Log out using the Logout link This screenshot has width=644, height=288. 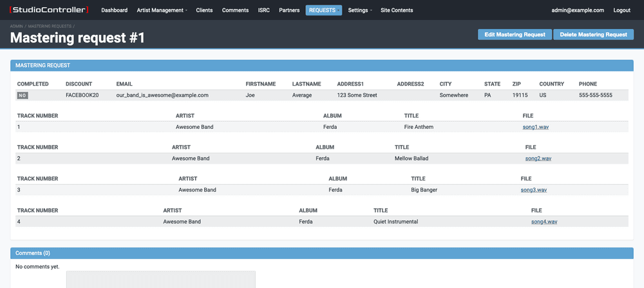(622, 10)
